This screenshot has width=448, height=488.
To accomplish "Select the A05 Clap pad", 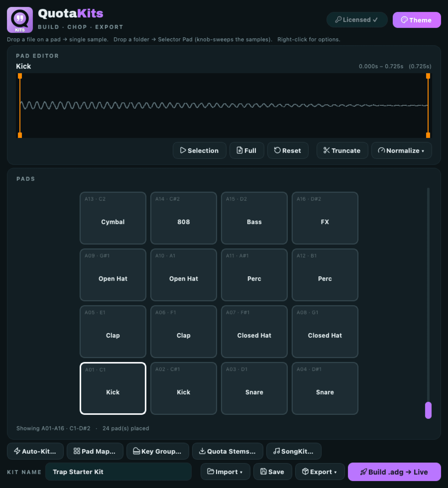I will [x=113, y=332].
